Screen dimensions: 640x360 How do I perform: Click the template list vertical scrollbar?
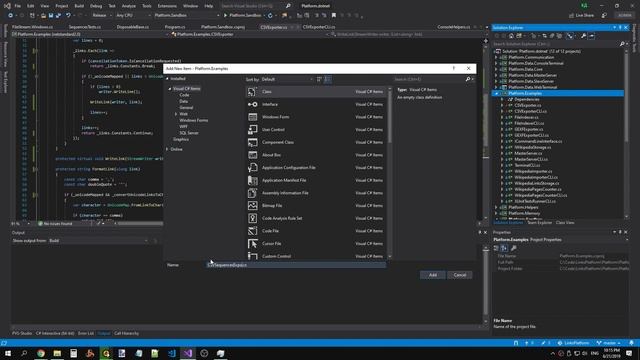(389, 172)
